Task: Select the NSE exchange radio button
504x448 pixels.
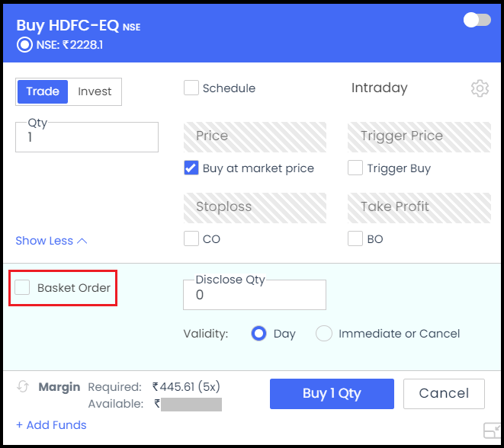Action: pyautogui.click(x=24, y=45)
